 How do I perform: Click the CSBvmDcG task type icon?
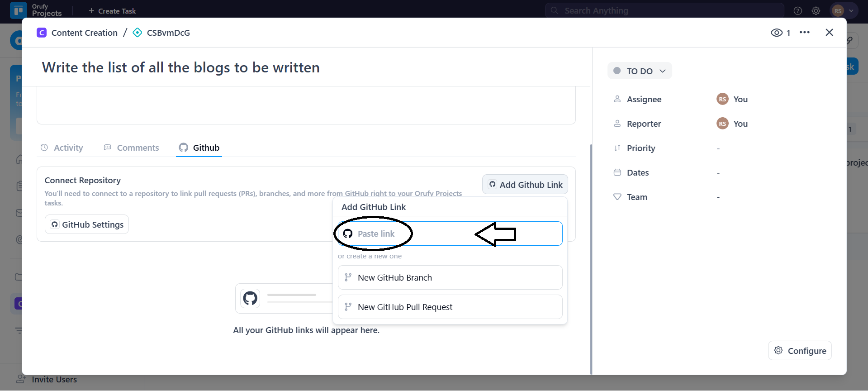click(x=138, y=33)
